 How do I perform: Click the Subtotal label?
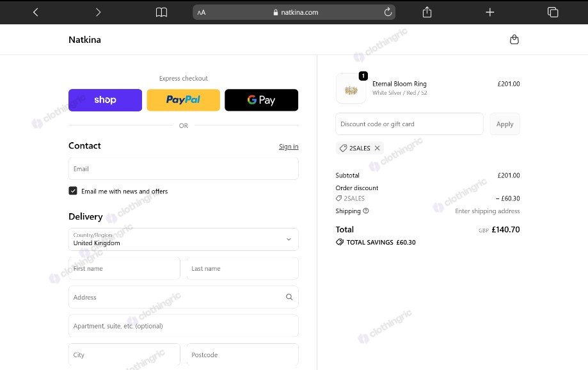(347, 175)
